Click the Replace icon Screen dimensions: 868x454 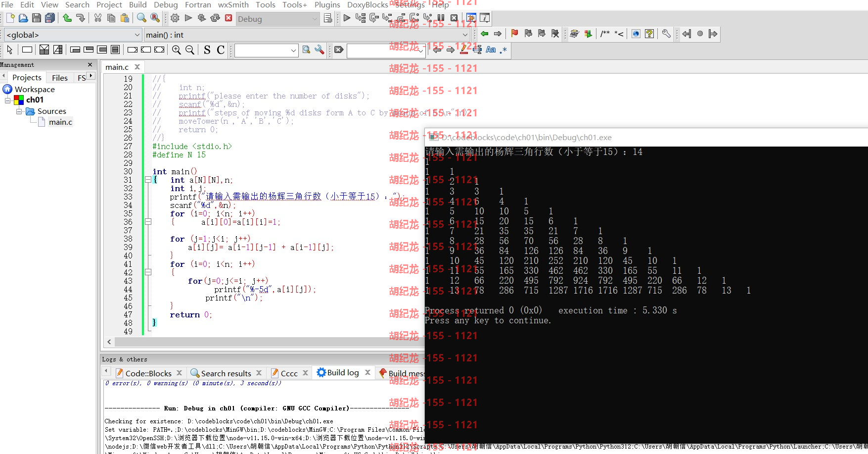(x=155, y=18)
